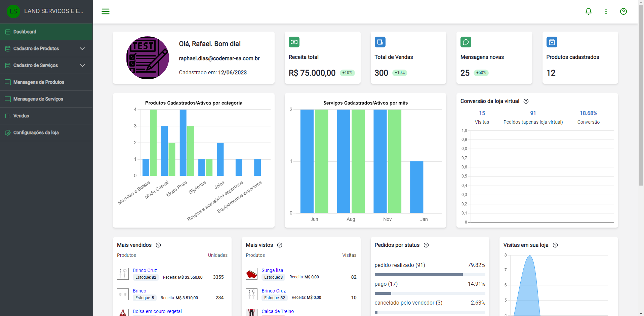Open the Brinco Cruz product link
644x316 pixels.
pyautogui.click(x=145, y=270)
